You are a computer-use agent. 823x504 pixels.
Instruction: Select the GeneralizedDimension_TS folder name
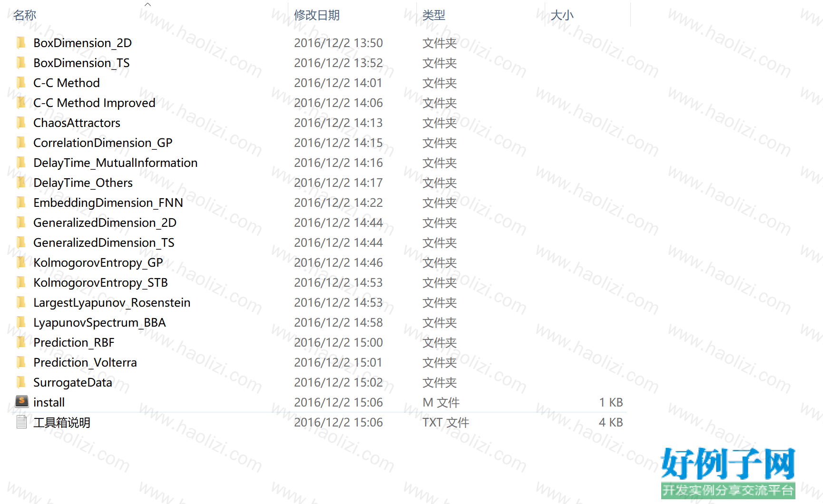pyautogui.click(x=104, y=243)
